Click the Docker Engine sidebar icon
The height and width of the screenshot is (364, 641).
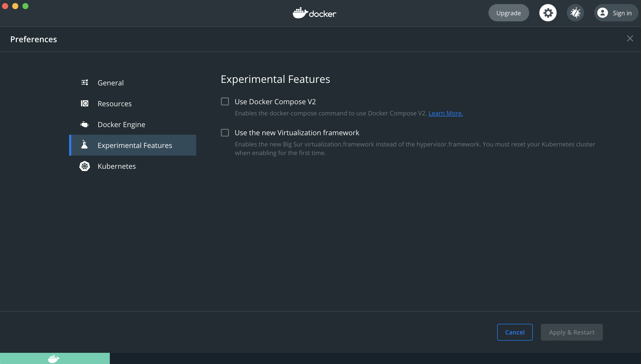85,124
